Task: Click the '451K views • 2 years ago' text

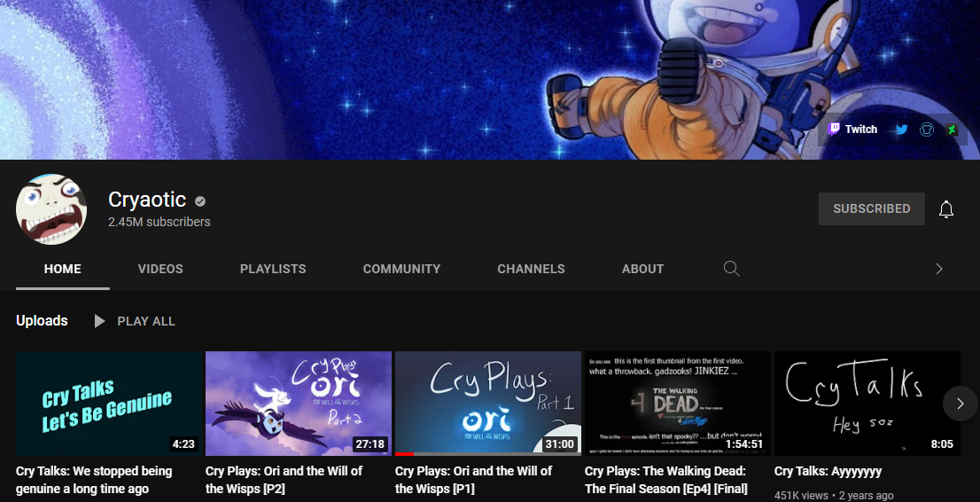Action: [834, 495]
